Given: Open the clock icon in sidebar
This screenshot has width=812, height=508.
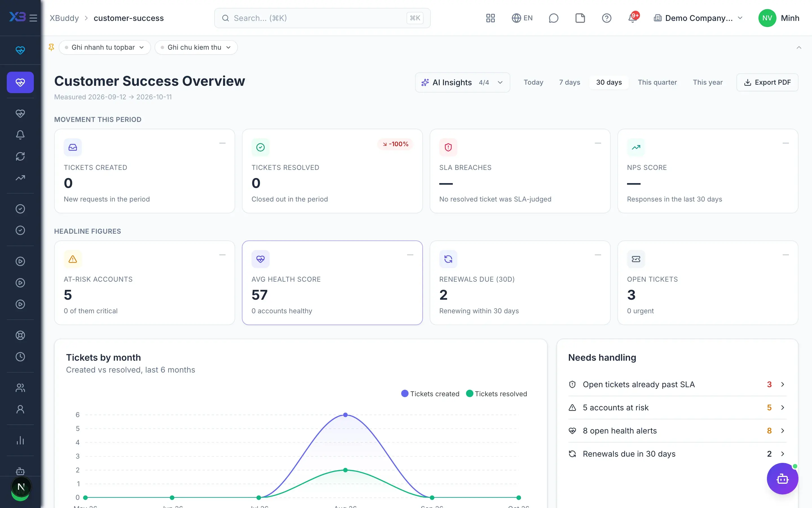Looking at the screenshot, I should pos(20,357).
